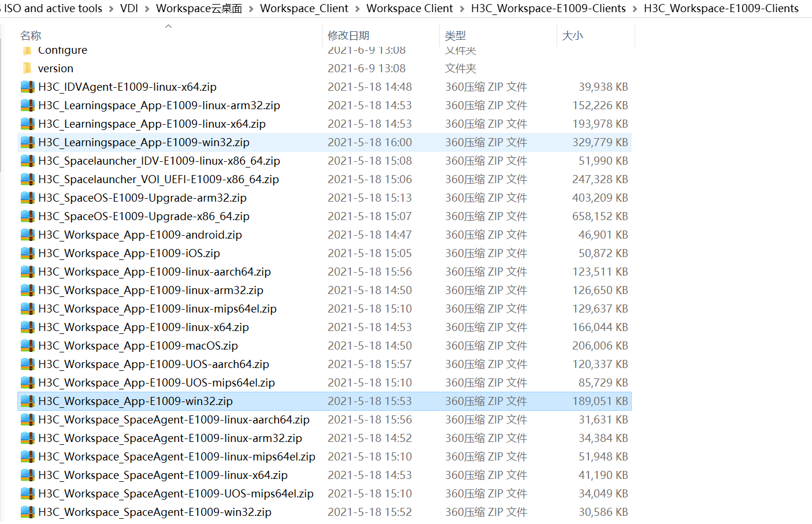Select the size cell 152,226 KB
Image resolution: width=812 pixels, height=524 pixels.
pos(600,105)
